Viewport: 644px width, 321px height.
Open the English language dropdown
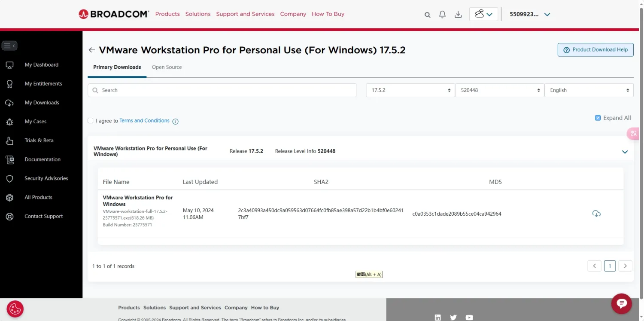(x=589, y=90)
